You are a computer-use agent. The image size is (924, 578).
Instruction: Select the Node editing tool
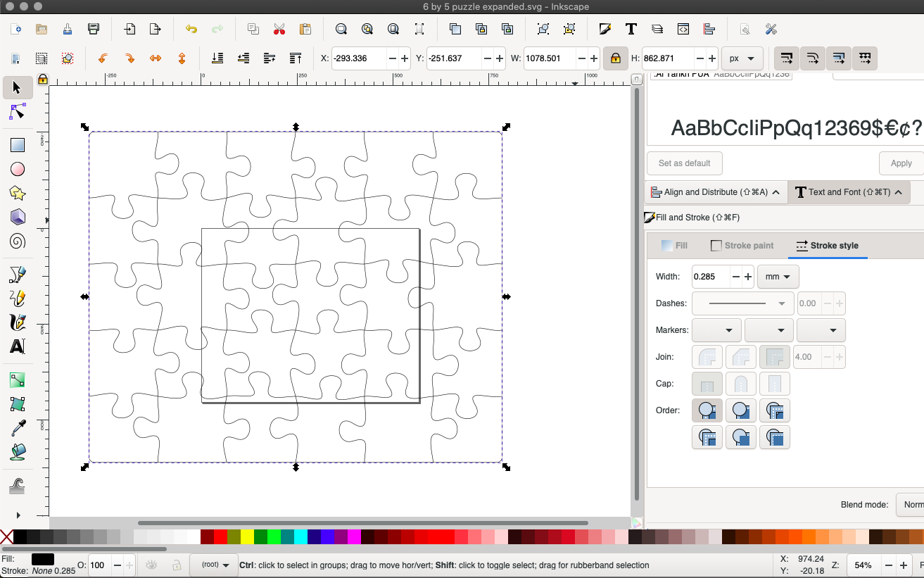(x=18, y=111)
